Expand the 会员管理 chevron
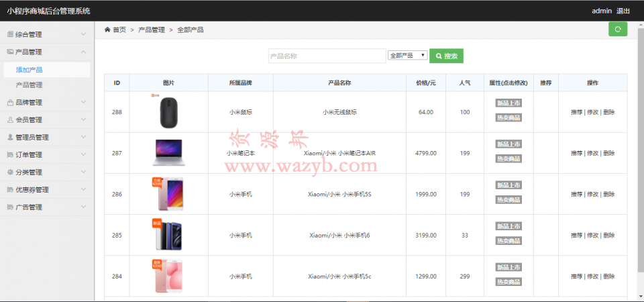Screen dimensions: 644x302 coord(83,119)
